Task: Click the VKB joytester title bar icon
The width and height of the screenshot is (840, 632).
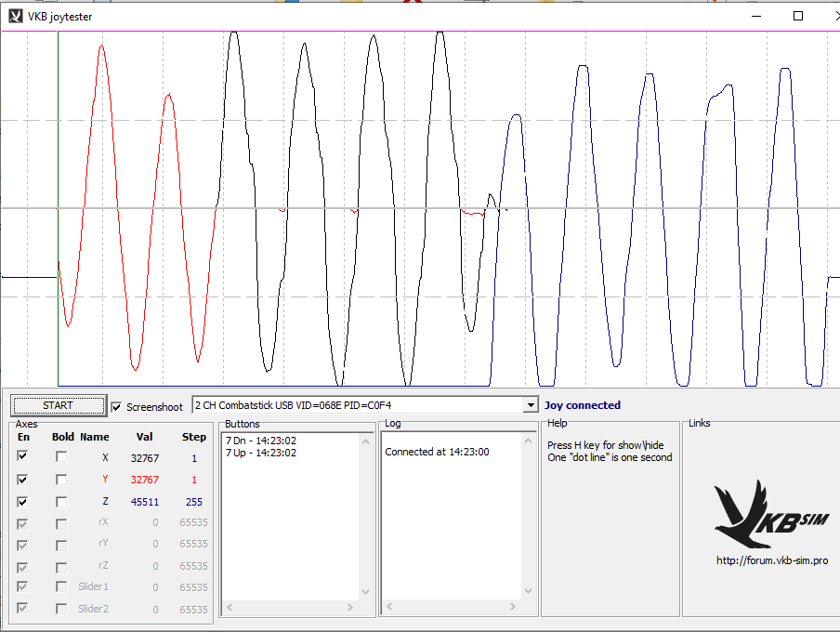Action: click(x=16, y=16)
